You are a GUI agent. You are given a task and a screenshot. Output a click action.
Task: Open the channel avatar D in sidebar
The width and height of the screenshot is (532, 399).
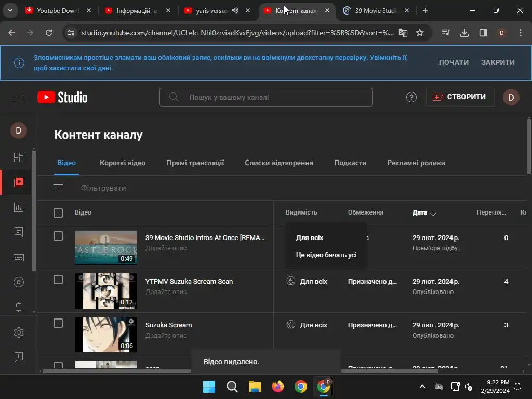[x=19, y=130]
